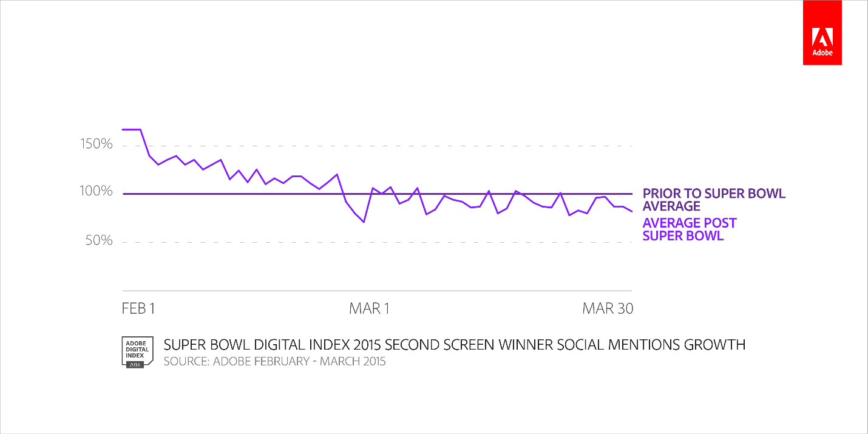Click the purple line's end at MAR 30

tap(632, 211)
